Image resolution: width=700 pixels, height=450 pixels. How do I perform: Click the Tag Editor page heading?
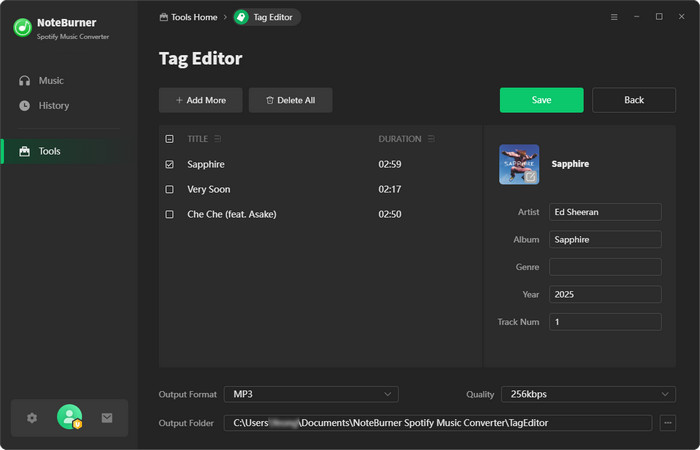(200, 58)
